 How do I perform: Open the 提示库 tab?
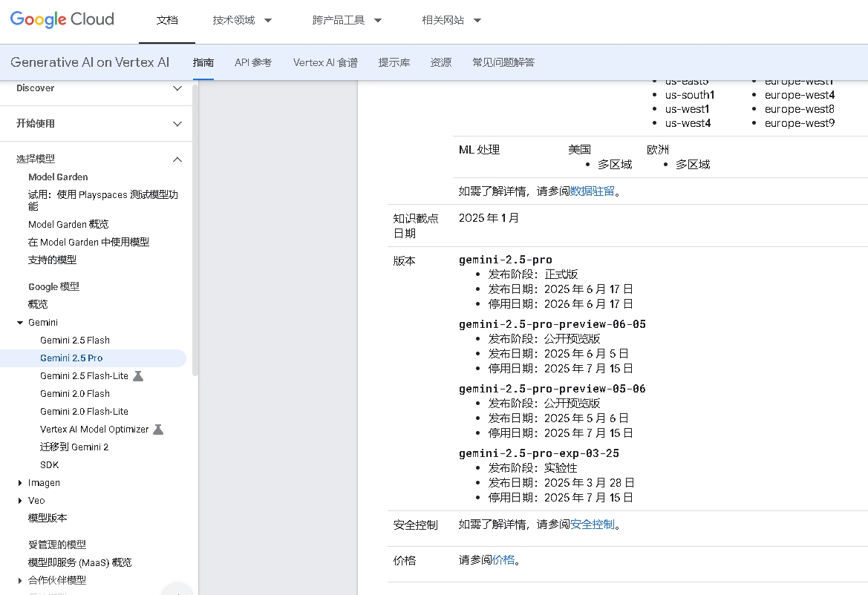394,62
